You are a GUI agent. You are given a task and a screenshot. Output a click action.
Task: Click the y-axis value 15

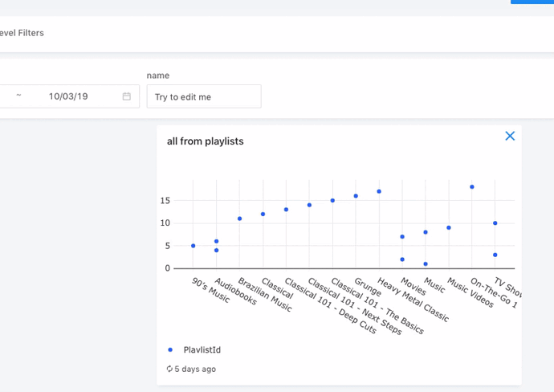tap(165, 201)
